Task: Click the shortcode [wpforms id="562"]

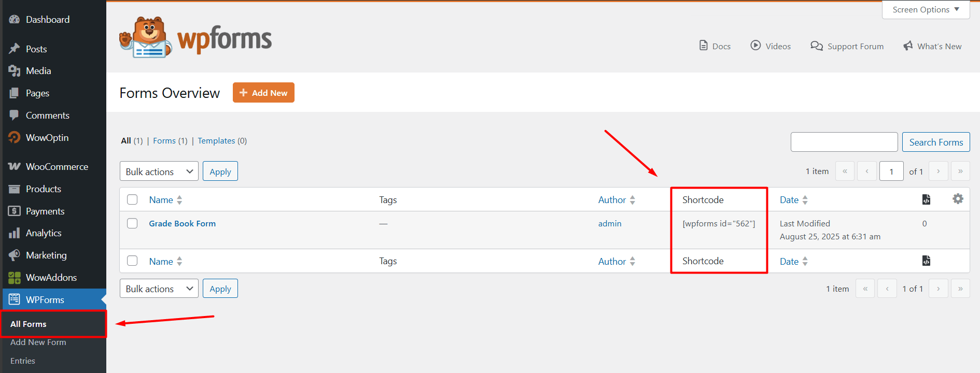Action: click(719, 223)
